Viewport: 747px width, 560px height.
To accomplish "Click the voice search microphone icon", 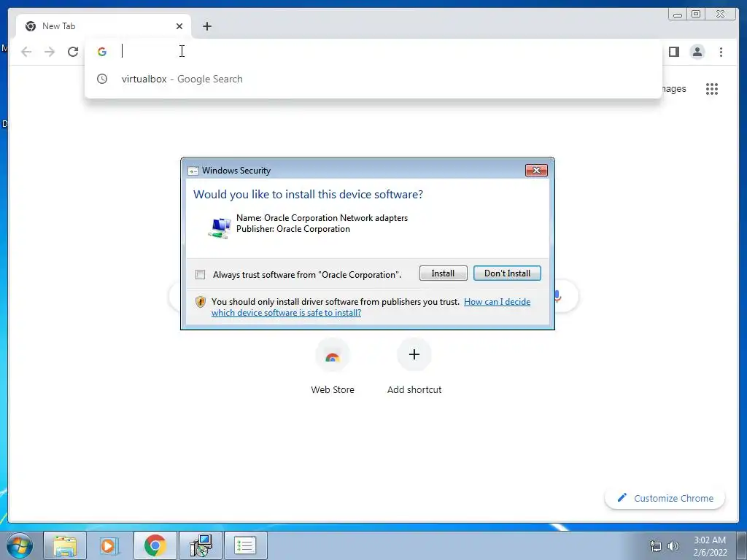I will coord(557,296).
